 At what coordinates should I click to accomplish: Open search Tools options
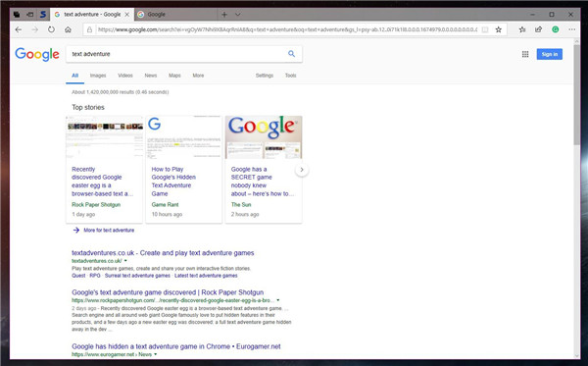291,76
